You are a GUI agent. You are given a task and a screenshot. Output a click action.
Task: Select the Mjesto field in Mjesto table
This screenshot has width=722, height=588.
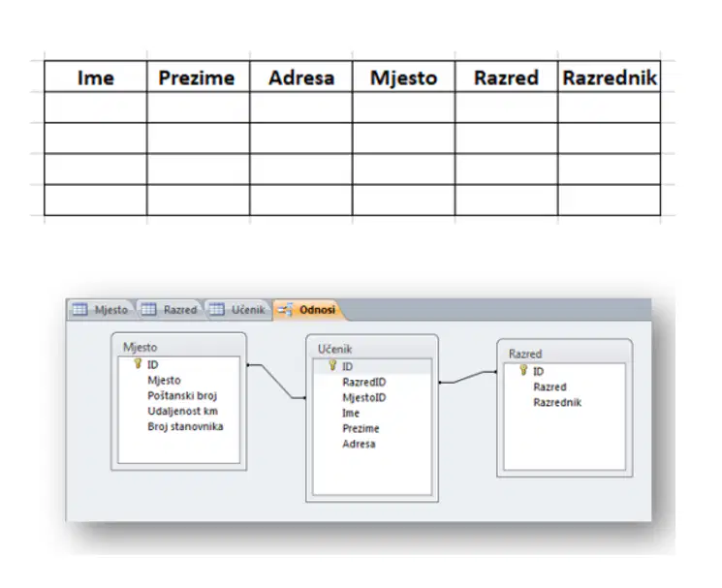(165, 381)
